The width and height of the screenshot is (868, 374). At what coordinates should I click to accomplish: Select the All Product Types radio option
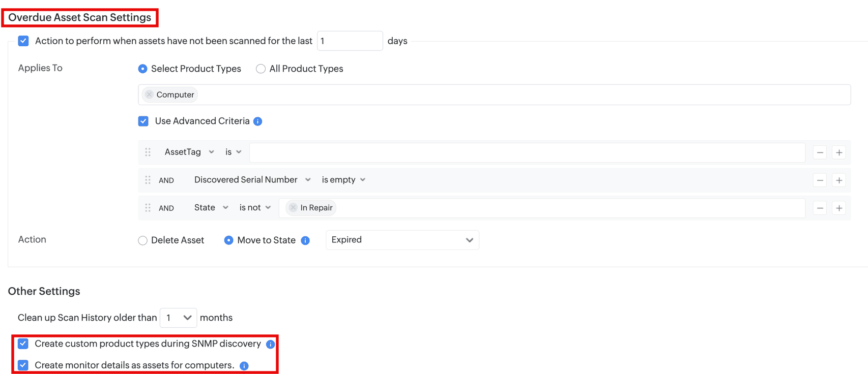tap(261, 69)
